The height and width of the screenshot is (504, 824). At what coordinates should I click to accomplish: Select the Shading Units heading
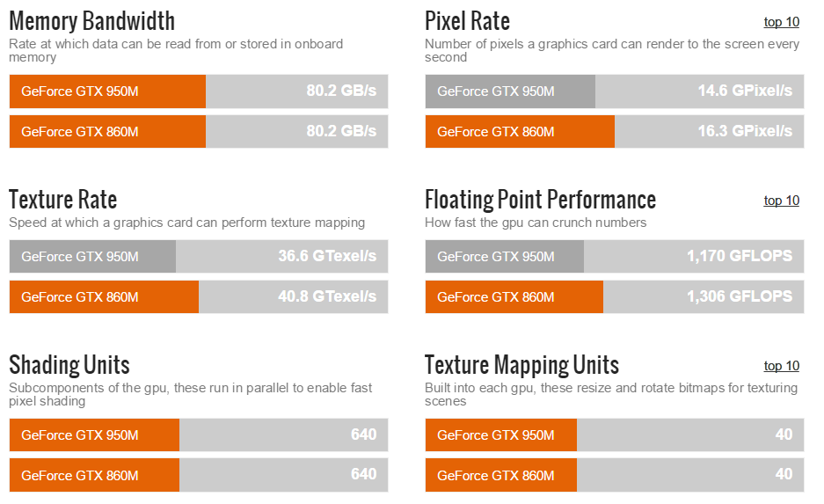(69, 364)
